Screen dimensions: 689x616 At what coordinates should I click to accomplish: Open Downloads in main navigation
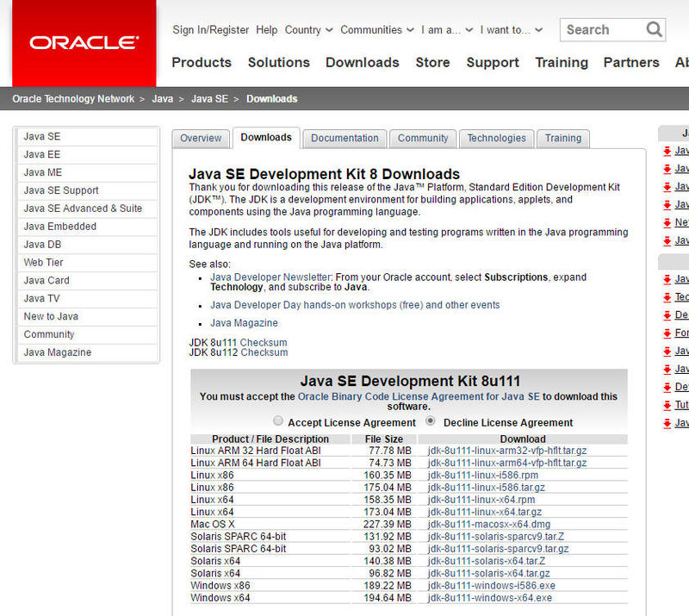click(x=363, y=62)
